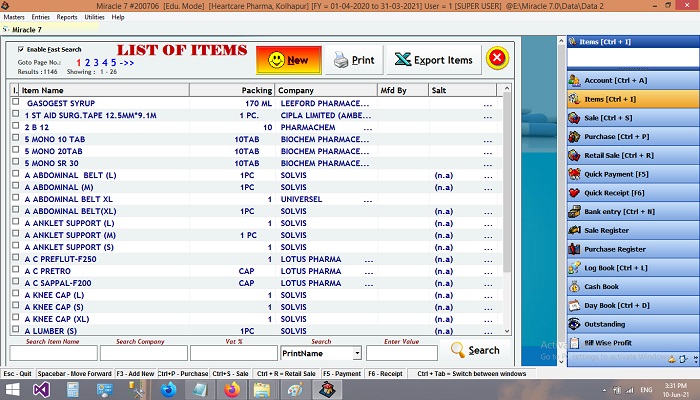Click the Print button with printer icon

[x=354, y=60]
